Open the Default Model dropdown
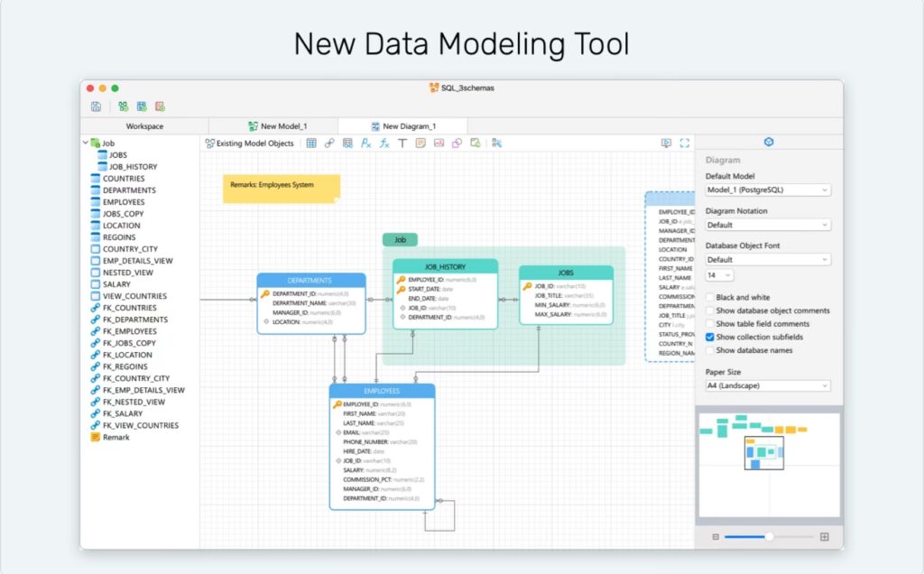The width and height of the screenshot is (924, 574). tap(768, 190)
